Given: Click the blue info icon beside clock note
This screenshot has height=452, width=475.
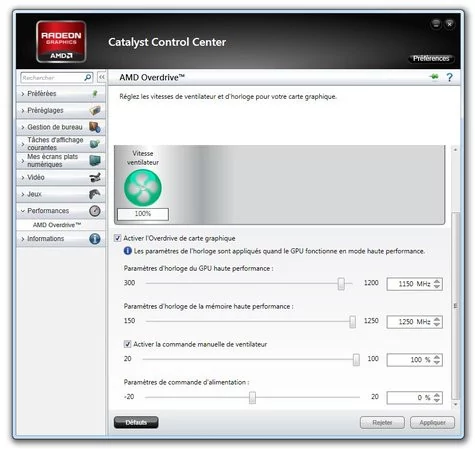Looking at the screenshot, I should (128, 251).
